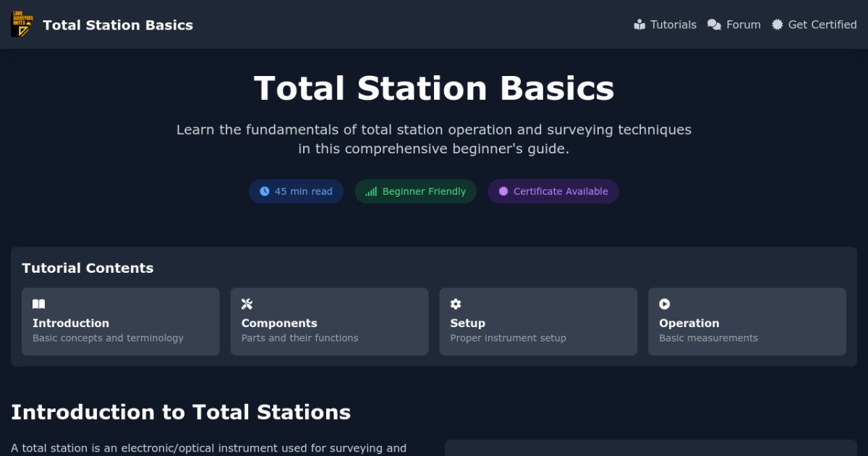Click the Beginner Friendly badge
This screenshot has width=868, height=456.
415,191
